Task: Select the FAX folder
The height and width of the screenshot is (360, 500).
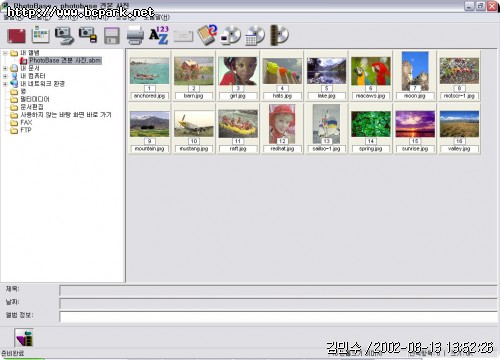Action: (26, 122)
